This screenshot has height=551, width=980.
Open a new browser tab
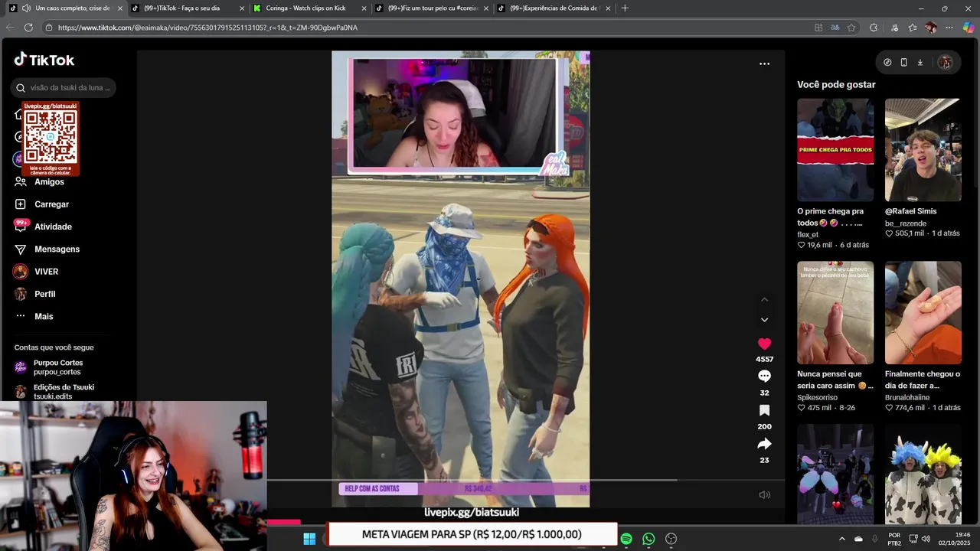625,8
